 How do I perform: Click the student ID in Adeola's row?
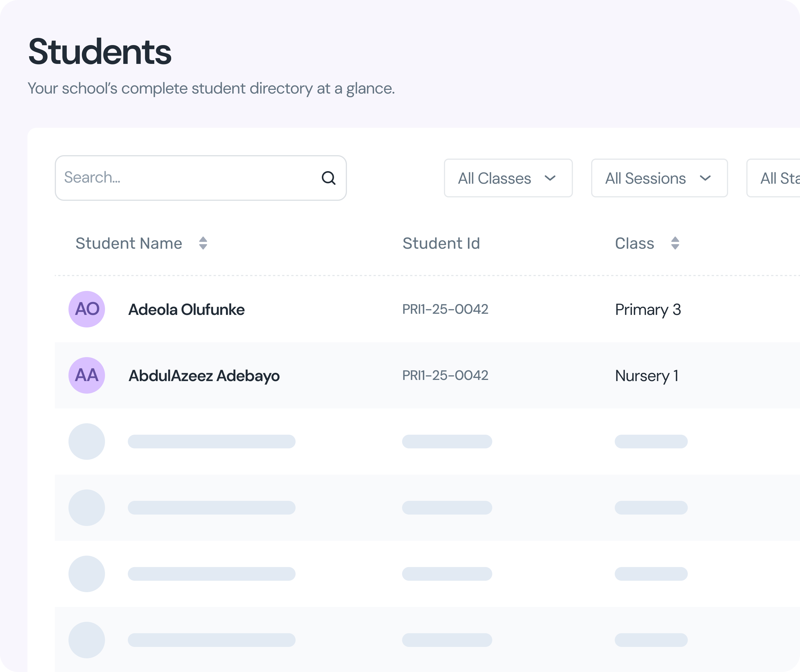pyautogui.click(x=445, y=309)
